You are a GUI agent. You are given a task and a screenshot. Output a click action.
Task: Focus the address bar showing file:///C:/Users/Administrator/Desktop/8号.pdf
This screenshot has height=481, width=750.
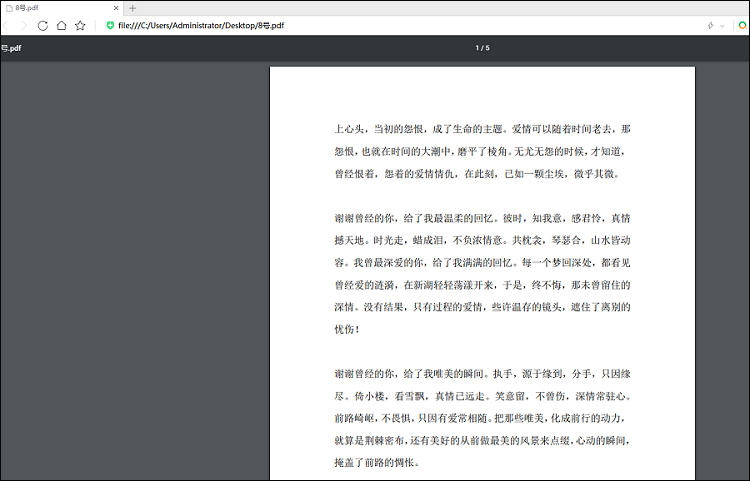(x=201, y=25)
